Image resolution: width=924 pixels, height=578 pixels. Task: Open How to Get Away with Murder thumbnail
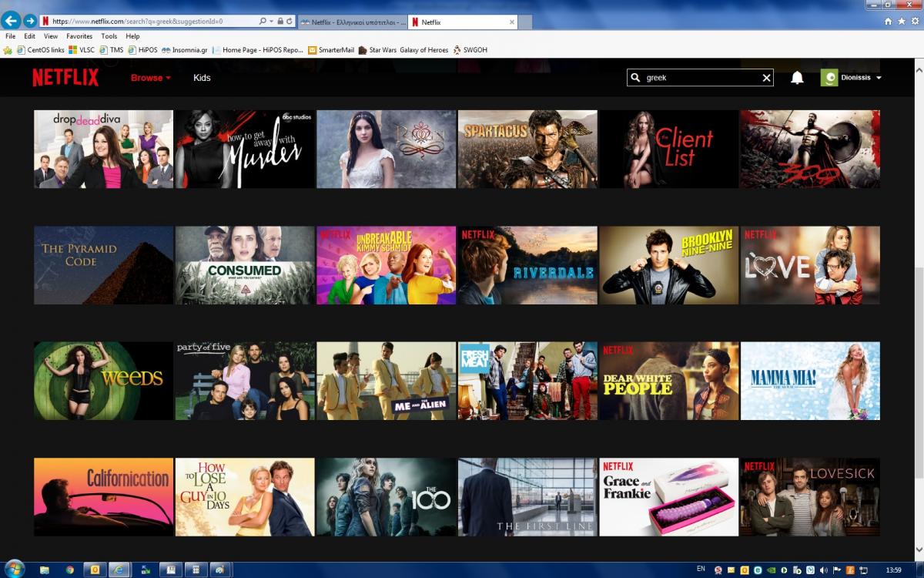pos(245,149)
